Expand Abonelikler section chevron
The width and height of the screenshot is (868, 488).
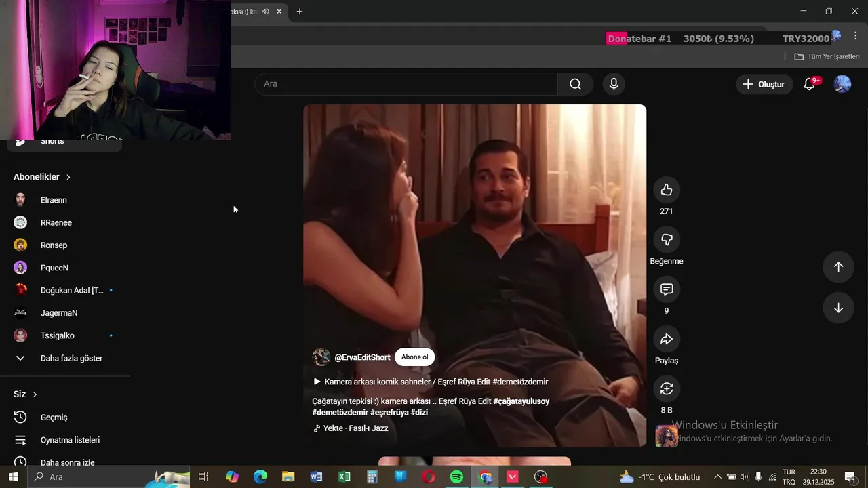(68, 177)
